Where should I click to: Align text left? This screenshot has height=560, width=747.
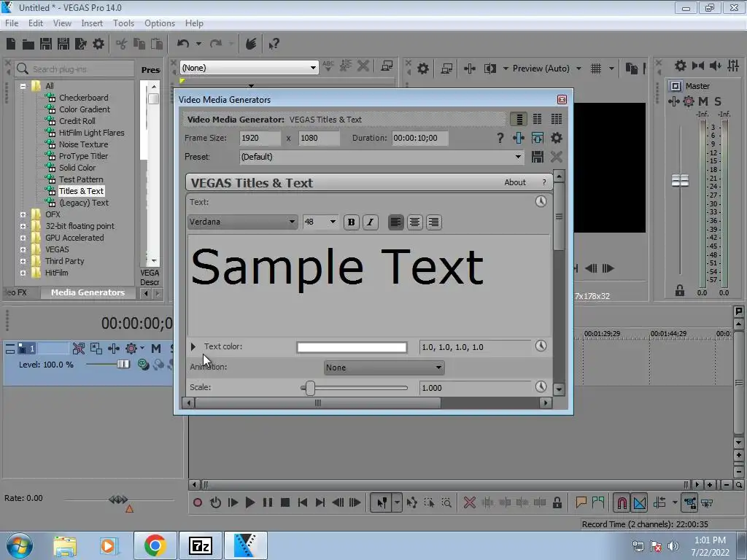point(395,222)
